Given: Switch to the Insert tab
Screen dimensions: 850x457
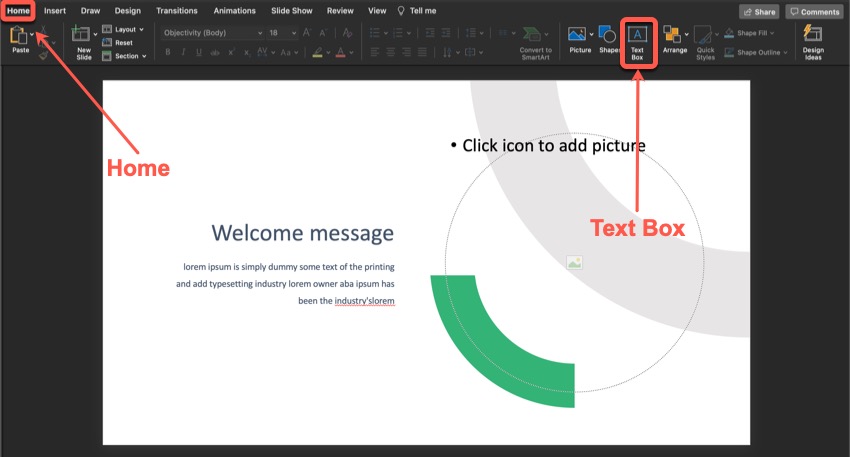Looking at the screenshot, I should tap(54, 10).
